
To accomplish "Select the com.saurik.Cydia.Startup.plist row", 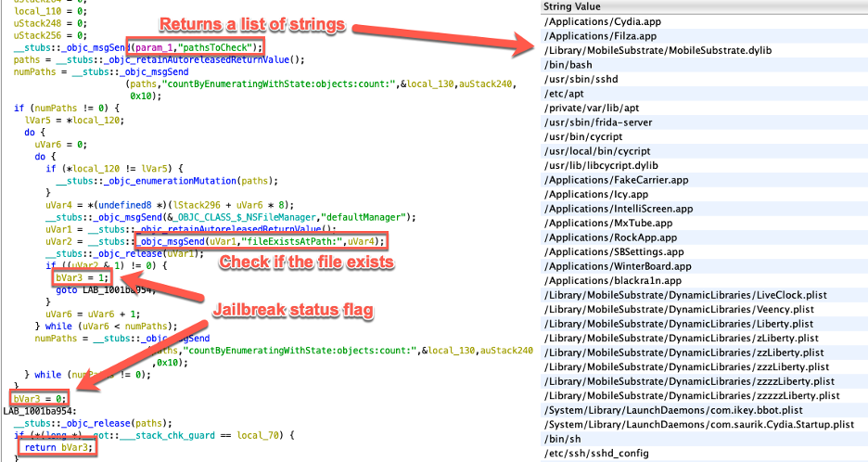I will [x=704, y=425].
